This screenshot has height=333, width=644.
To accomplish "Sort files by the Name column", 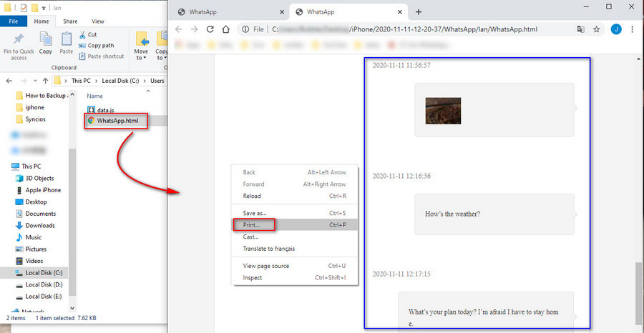I will (x=95, y=96).
